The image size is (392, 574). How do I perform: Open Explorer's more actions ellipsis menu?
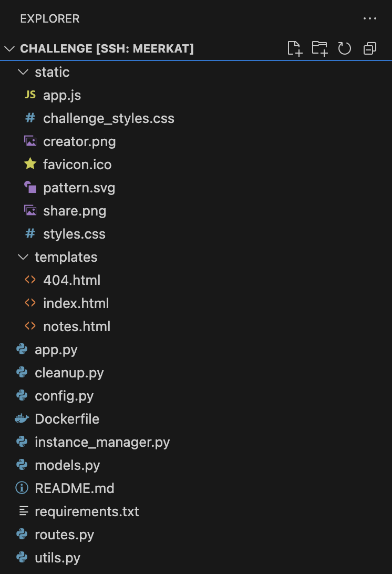click(x=370, y=18)
